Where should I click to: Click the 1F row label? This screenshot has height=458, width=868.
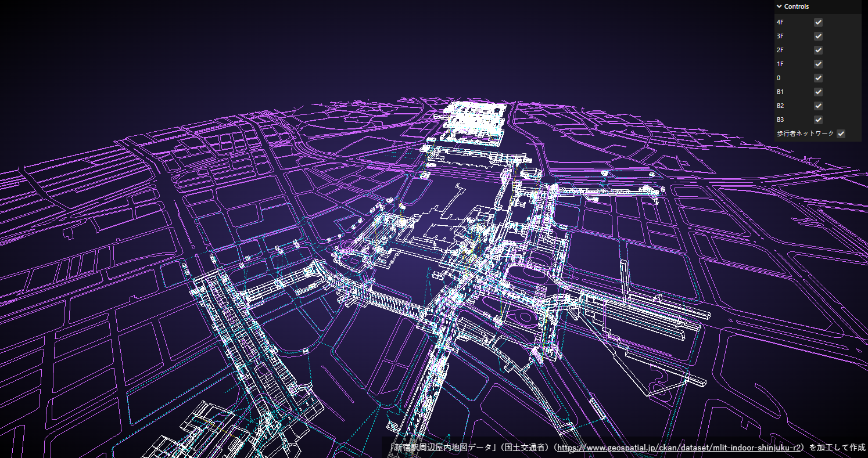tap(780, 64)
